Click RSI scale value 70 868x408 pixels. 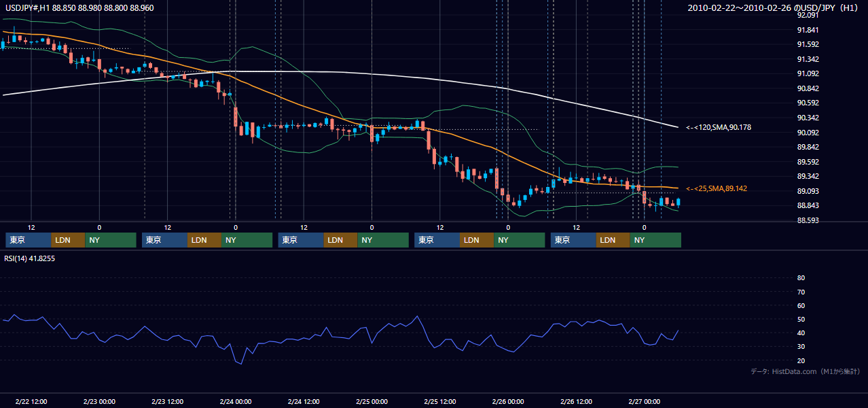coord(801,292)
